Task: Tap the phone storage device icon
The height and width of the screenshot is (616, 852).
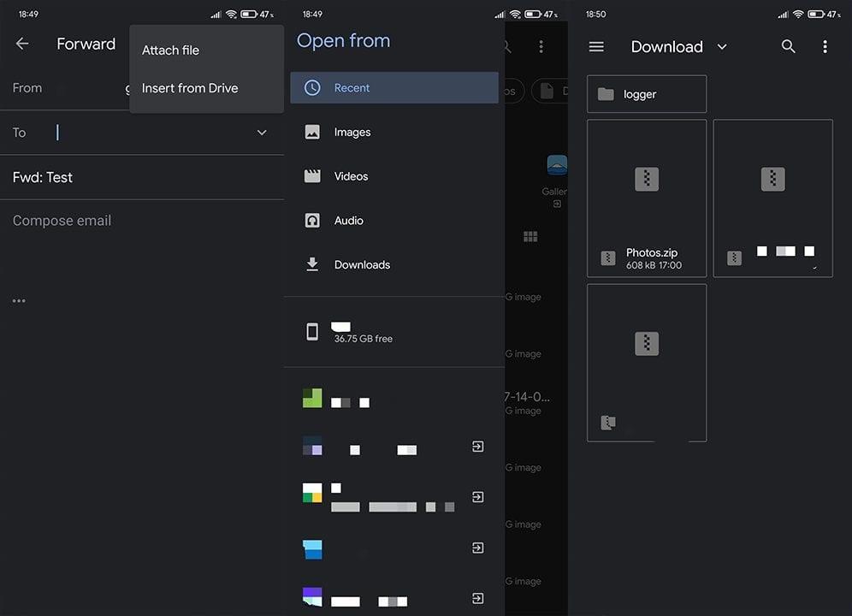Action: tap(312, 332)
